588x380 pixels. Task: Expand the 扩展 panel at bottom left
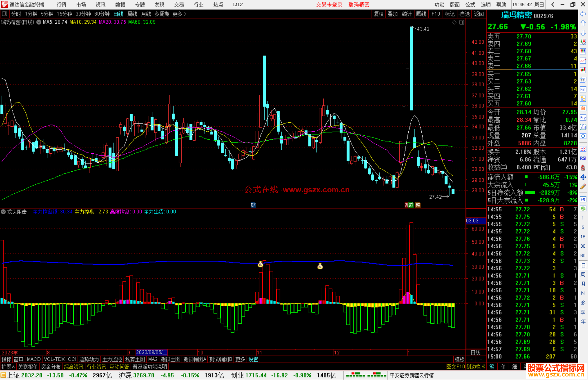pos(8,367)
